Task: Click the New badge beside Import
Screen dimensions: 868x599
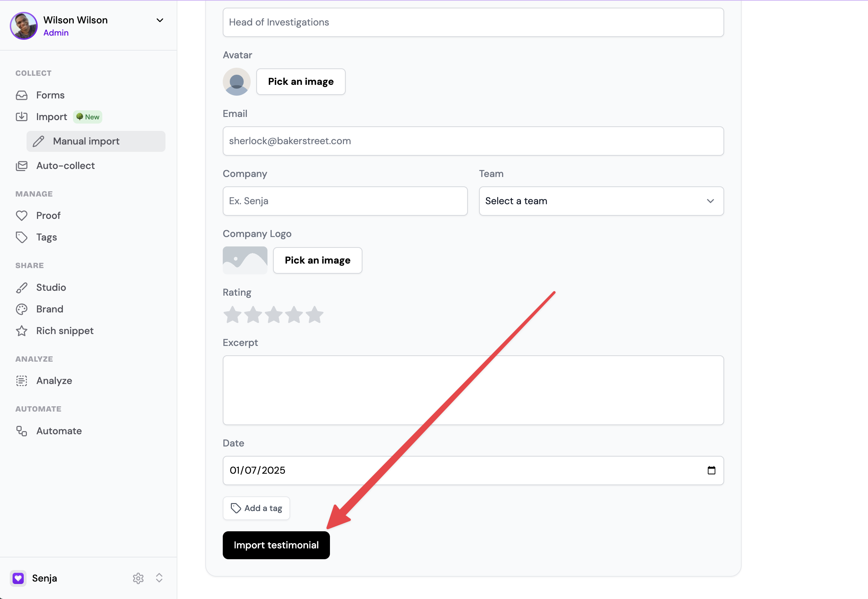Action: click(88, 117)
